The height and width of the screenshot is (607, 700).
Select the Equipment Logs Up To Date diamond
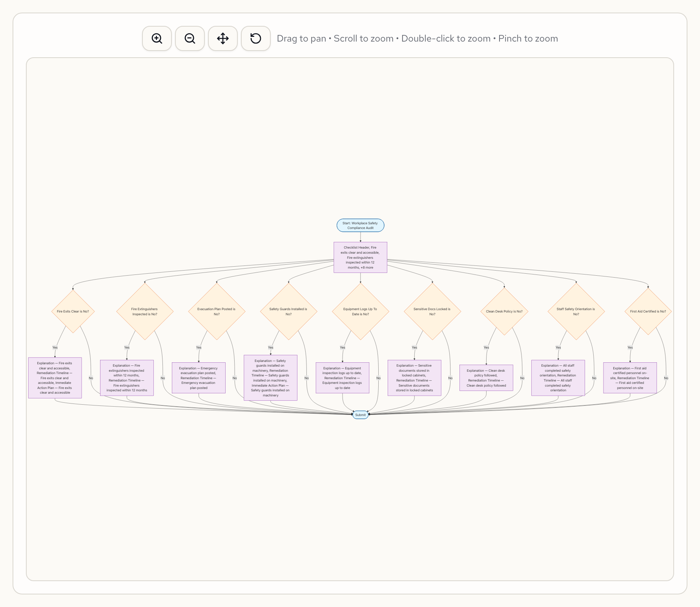click(x=360, y=311)
